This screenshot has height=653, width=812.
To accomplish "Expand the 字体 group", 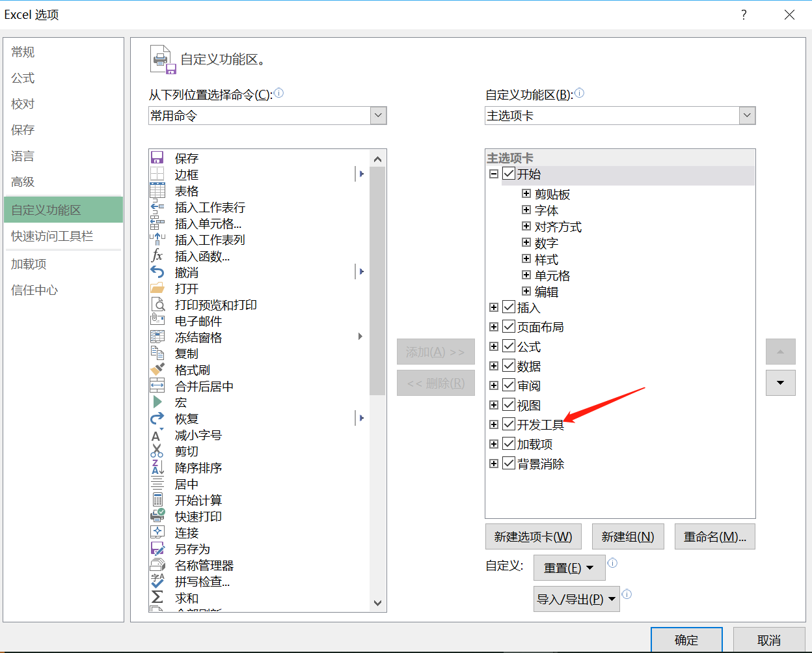I will (526, 210).
